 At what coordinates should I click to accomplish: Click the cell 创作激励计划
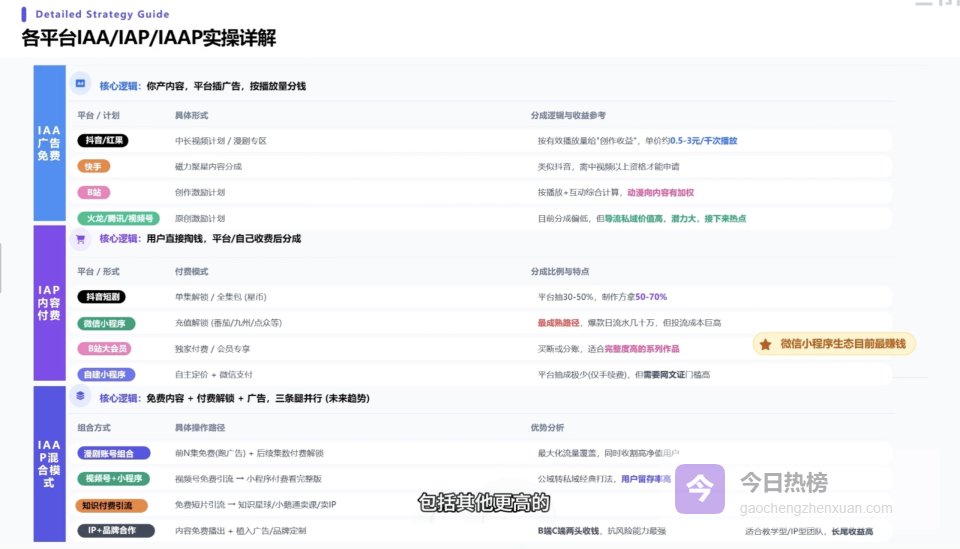(x=200, y=192)
